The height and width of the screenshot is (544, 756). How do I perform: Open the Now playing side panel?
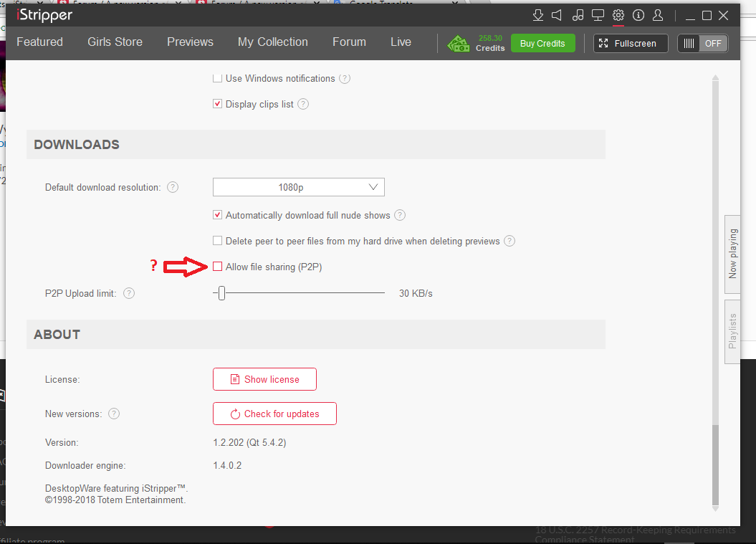733,254
